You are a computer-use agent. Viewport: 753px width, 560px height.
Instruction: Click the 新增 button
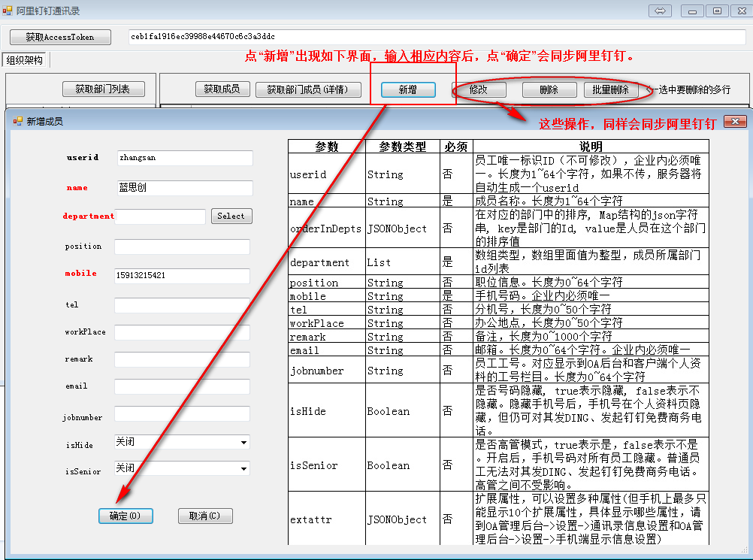point(408,89)
